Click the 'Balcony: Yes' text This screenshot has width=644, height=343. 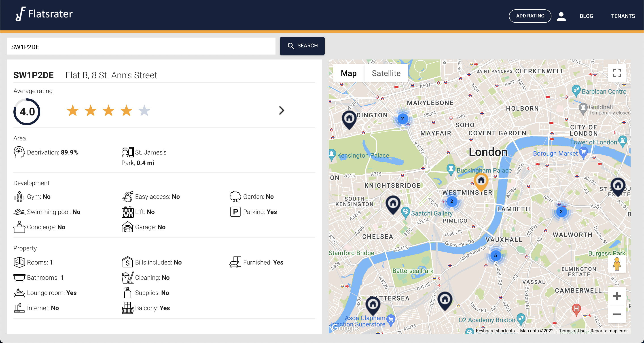coord(153,308)
